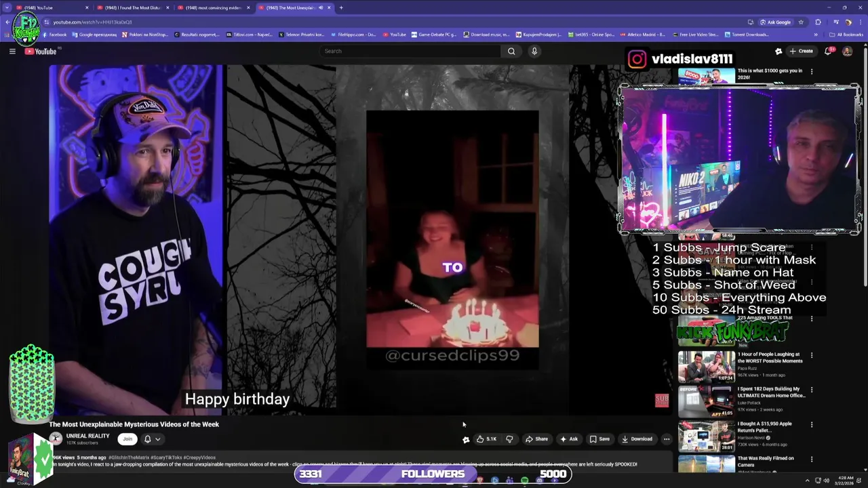The width and height of the screenshot is (868, 488).
Task: Click the Join channel membership button
Action: (x=127, y=439)
